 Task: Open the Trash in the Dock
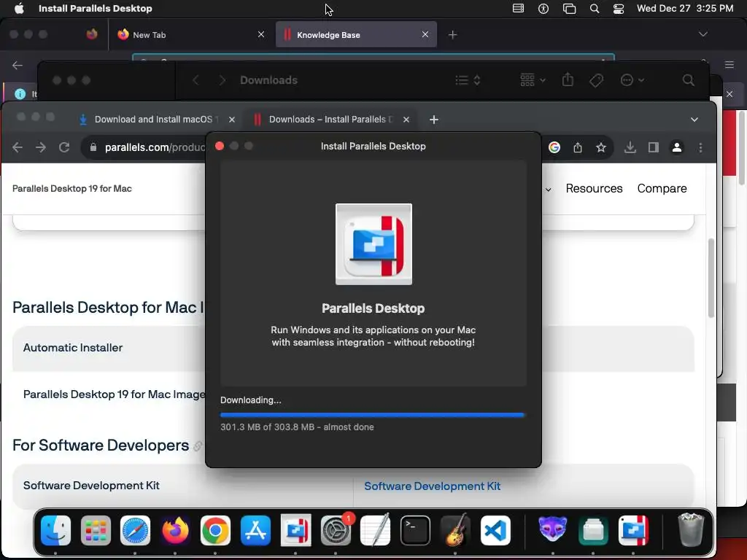pyautogui.click(x=691, y=531)
